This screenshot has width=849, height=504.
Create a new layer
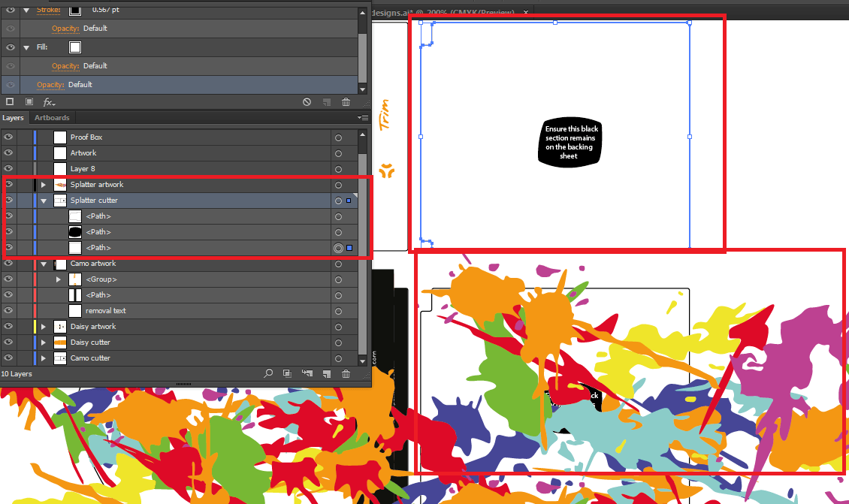point(325,373)
